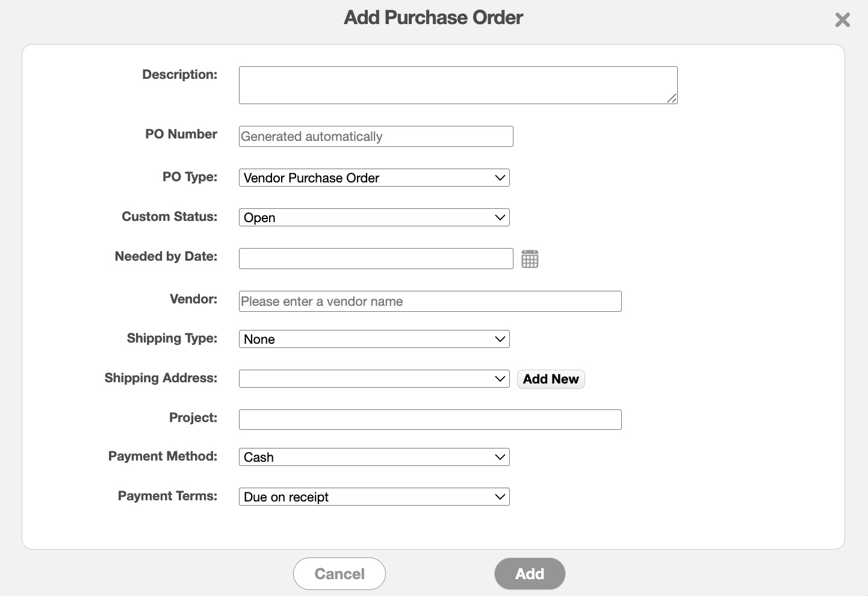Close the Add Purchase Order dialog

(842, 20)
